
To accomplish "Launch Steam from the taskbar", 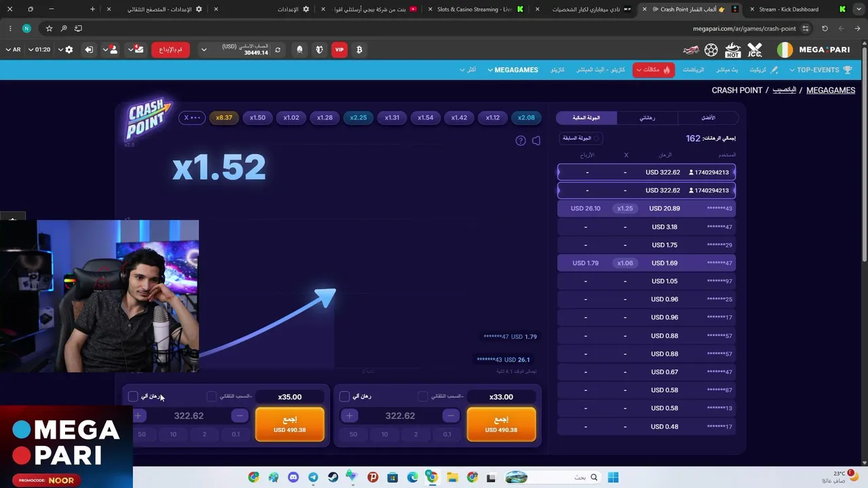I will pos(332,477).
